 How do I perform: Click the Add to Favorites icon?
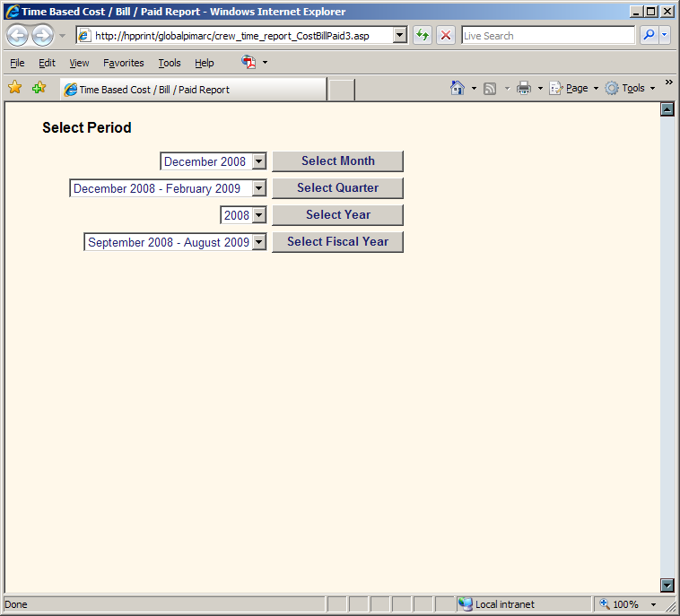tap(39, 88)
